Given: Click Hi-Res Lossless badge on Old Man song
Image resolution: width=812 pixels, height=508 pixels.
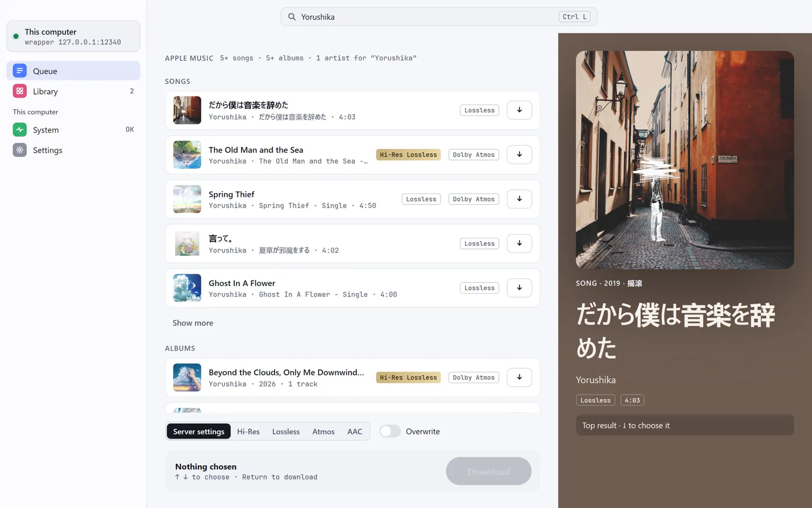Looking at the screenshot, I should tap(409, 154).
